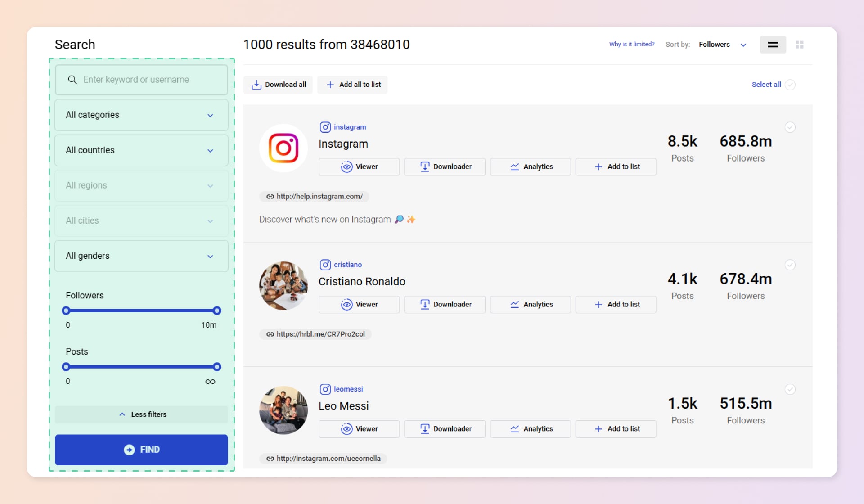The image size is (864, 504).
Task: Open the All genders dropdown
Action: click(141, 256)
